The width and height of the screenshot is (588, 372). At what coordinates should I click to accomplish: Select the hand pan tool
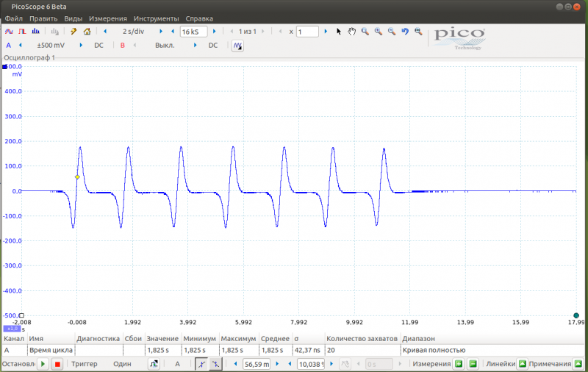point(351,32)
